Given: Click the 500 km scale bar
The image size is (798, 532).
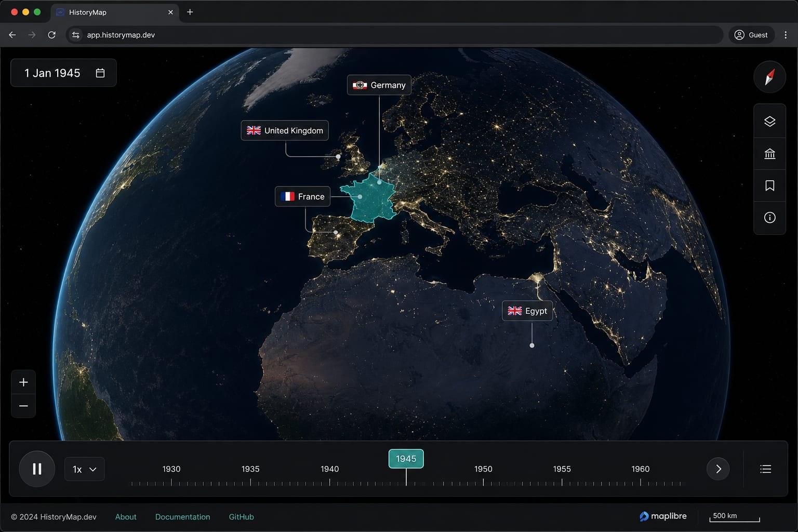Looking at the screenshot, I should [735, 516].
